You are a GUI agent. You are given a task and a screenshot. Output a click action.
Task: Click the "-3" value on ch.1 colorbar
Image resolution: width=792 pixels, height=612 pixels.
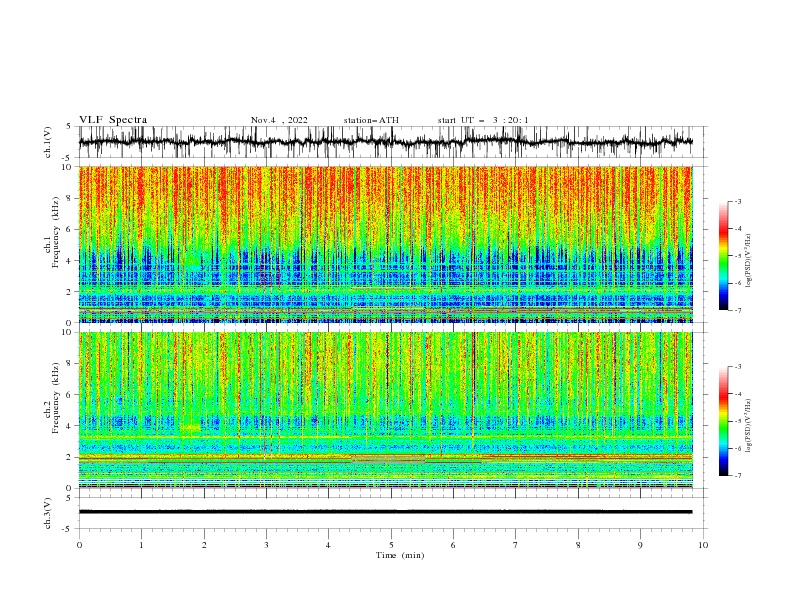[x=738, y=201]
